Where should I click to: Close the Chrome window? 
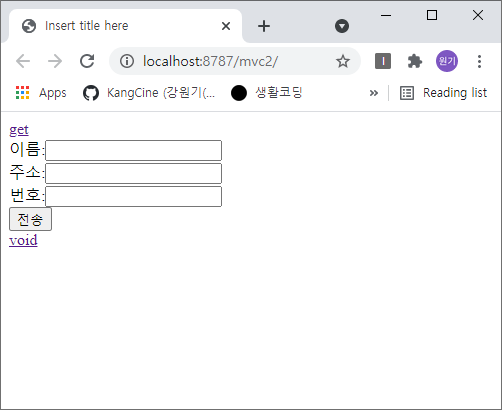coord(478,15)
